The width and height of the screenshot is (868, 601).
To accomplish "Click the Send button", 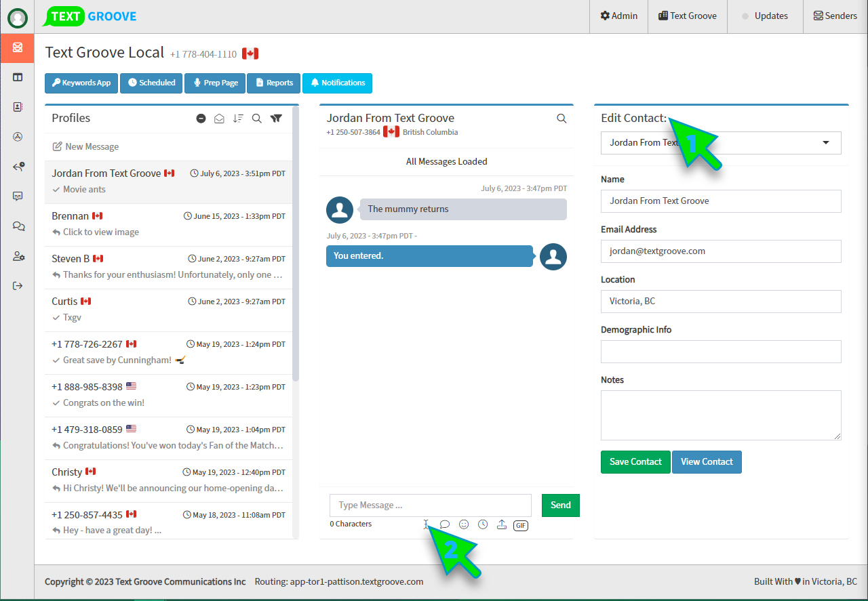I will point(561,505).
